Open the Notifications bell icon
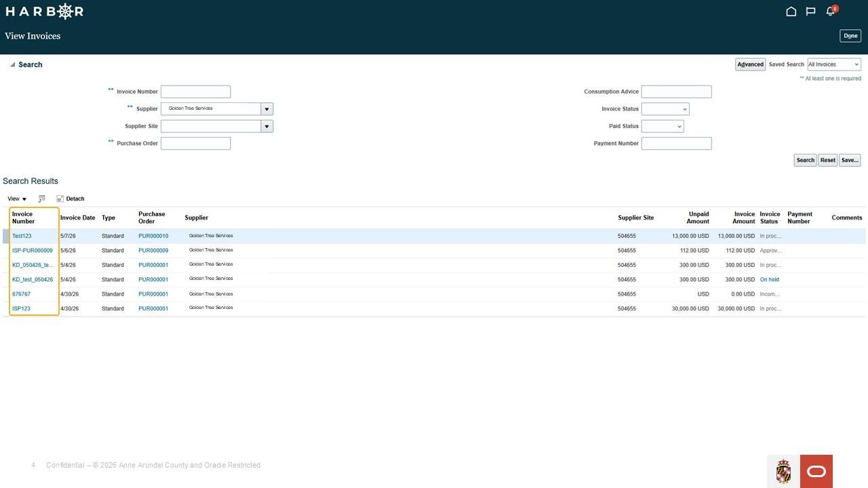Viewport: 868px width, 488px height. click(x=830, y=12)
